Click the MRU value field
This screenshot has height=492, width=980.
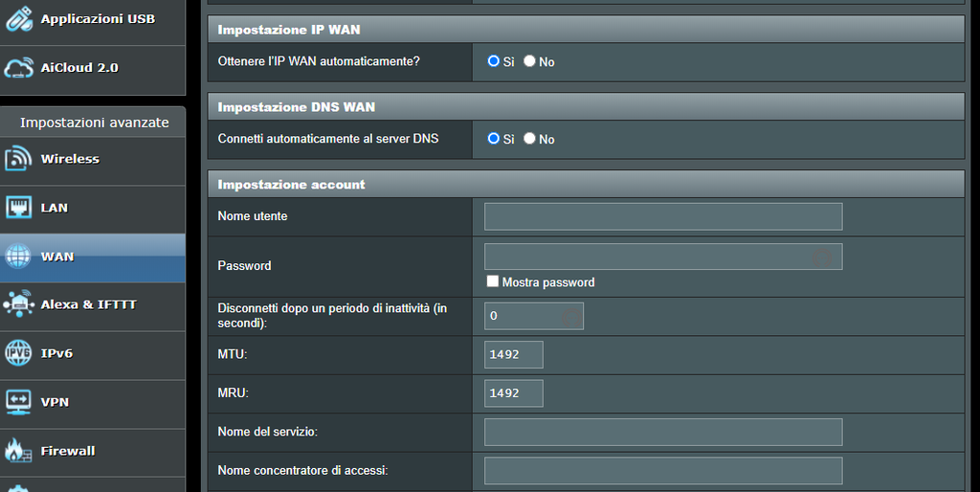pyautogui.click(x=514, y=393)
